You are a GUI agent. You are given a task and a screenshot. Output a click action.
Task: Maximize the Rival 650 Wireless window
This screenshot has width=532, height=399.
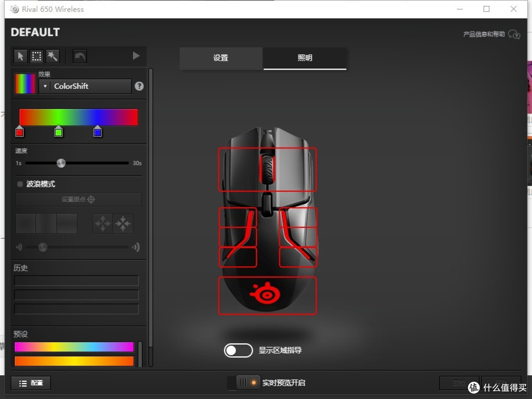(487, 9)
